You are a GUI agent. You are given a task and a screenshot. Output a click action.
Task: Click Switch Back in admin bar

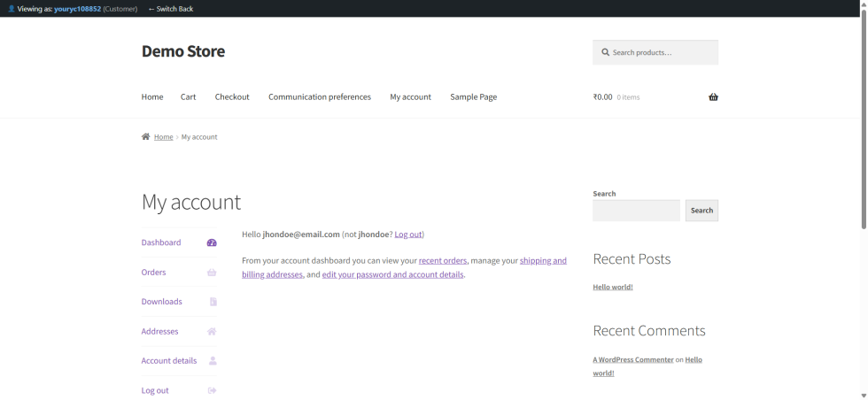171,9
